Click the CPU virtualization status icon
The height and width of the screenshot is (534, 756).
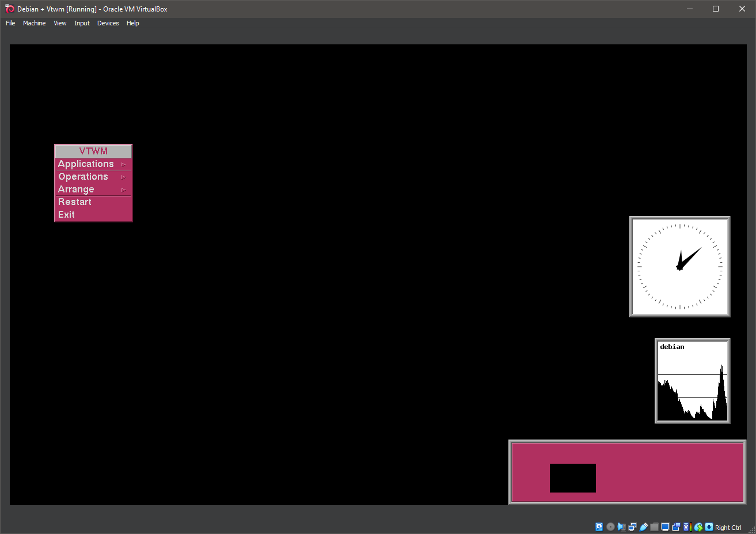[686, 527]
